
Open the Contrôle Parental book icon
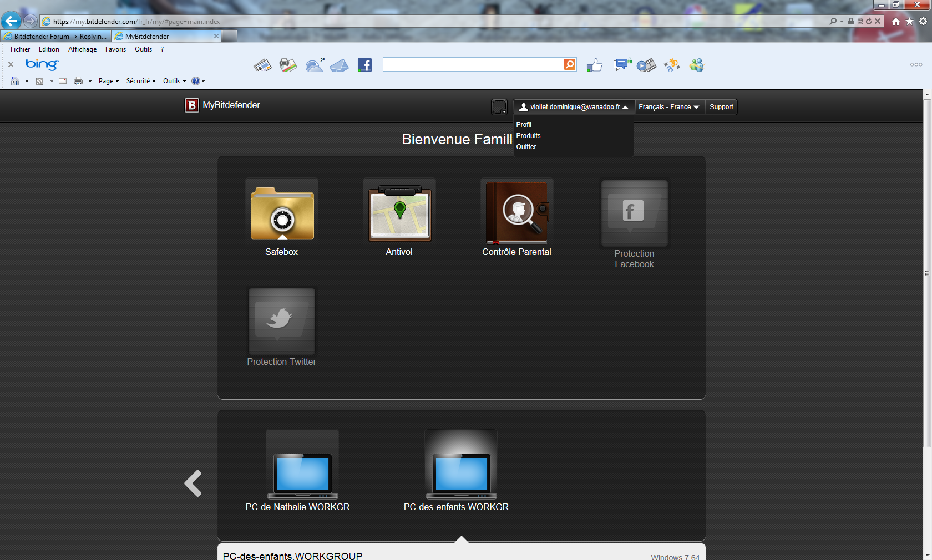click(517, 213)
